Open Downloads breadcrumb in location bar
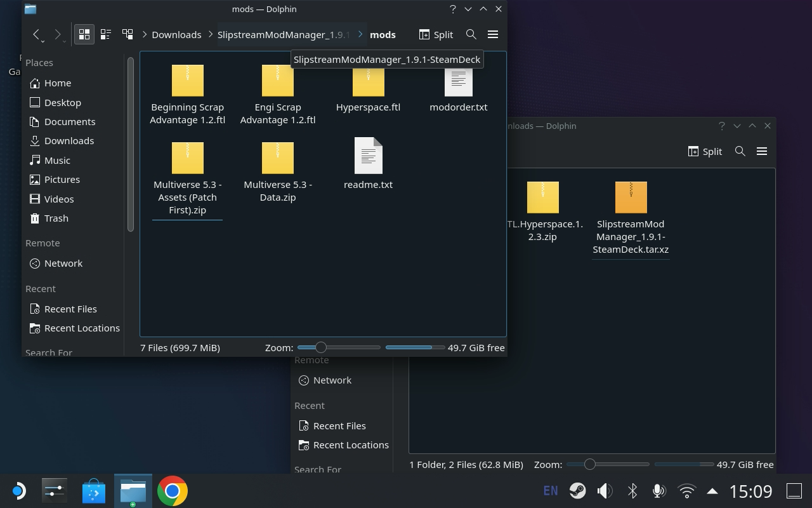This screenshot has height=508, width=812. pyautogui.click(x=176, y=34)
